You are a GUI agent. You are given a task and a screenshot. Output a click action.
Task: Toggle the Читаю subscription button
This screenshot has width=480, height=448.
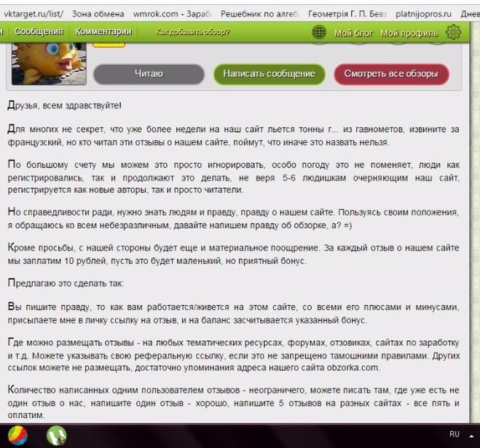tap(149, 74)
